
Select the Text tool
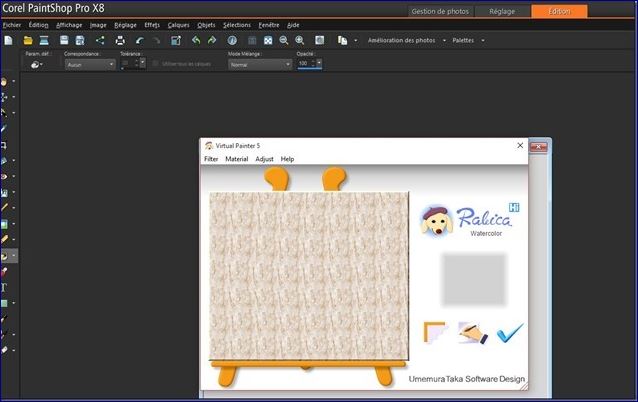4,287
